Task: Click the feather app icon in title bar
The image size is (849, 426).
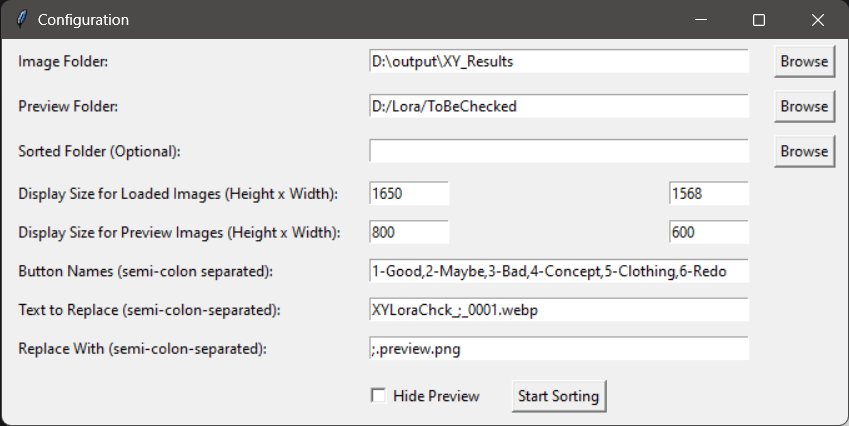Action: point(18,19)
